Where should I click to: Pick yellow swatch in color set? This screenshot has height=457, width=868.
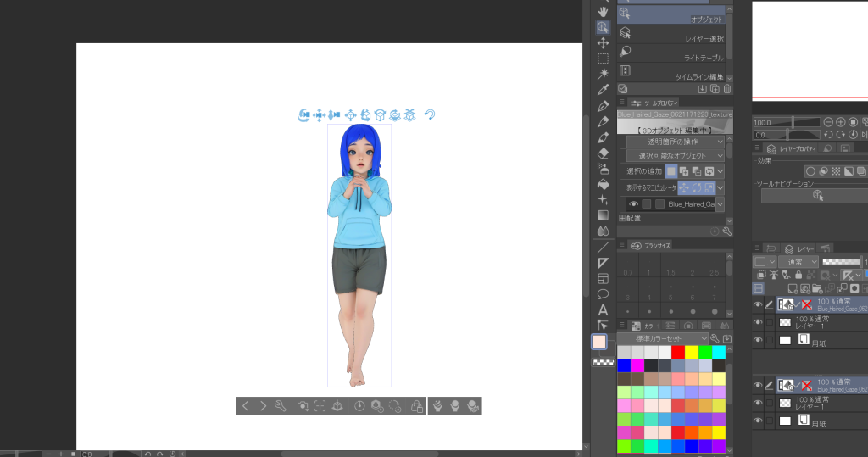[692, 353]
